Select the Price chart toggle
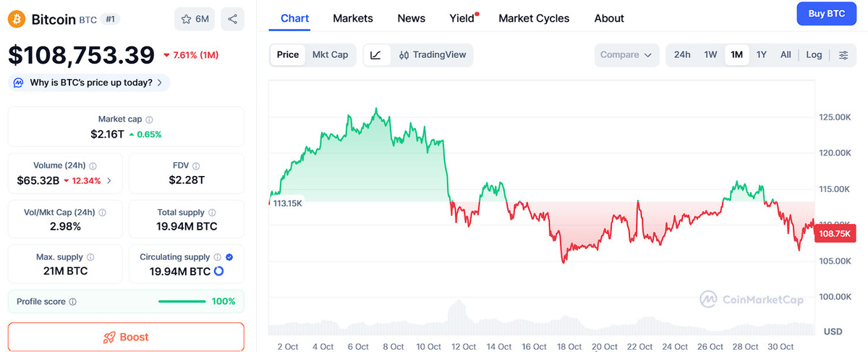868x352 pixels. 288,55
